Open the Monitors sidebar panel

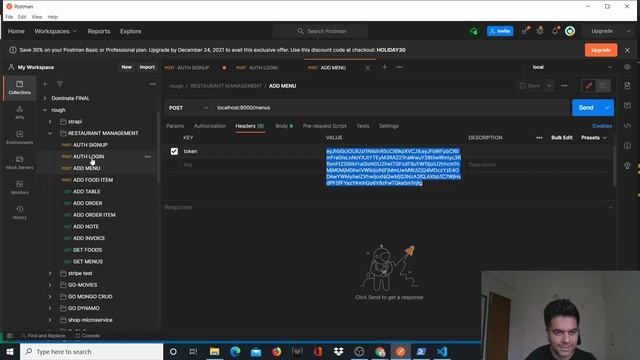pyautogui.click(x=19, y=187)
